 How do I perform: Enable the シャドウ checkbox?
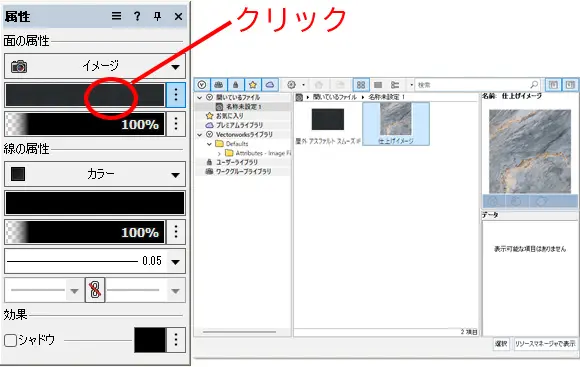(10, 340)
